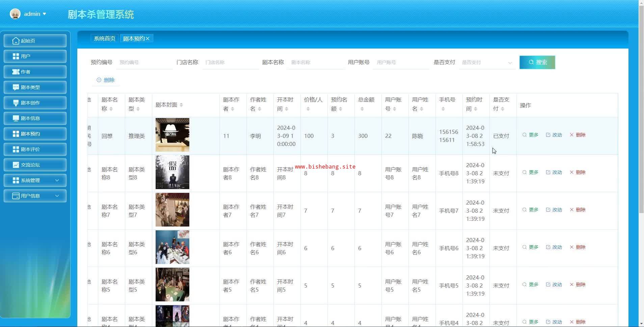This screenshot has height=327, width=644.
Task: Sort table by 价格/人 column
Action: click(308, 109)
